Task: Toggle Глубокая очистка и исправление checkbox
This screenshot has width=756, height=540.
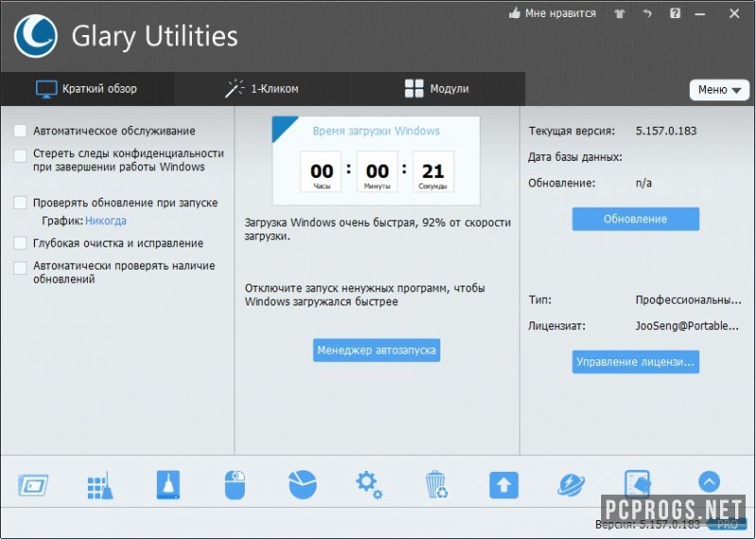Action: (x=20, y=243)
